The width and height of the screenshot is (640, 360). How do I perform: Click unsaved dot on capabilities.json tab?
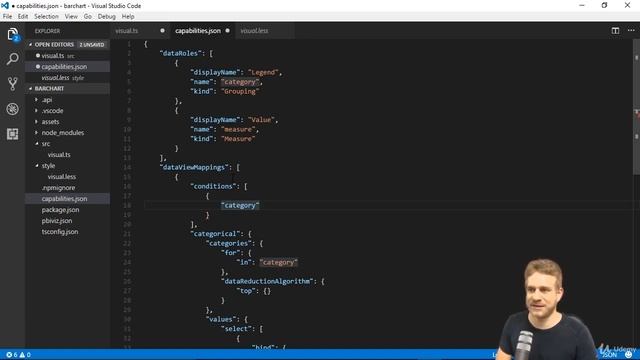click(227, 31)
